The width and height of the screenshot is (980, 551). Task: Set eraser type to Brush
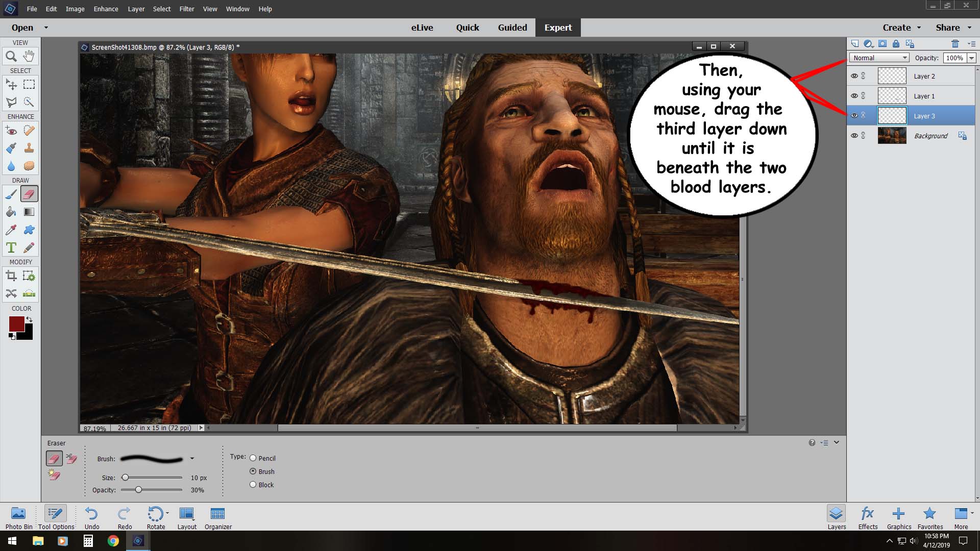click(253, 471)
